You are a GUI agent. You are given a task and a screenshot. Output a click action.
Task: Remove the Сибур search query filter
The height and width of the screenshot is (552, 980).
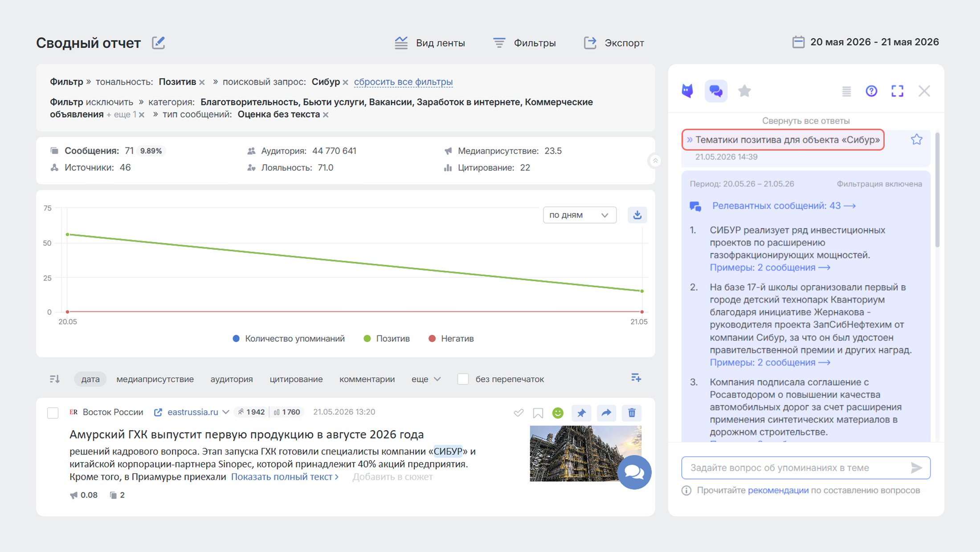tap(346, 82)
